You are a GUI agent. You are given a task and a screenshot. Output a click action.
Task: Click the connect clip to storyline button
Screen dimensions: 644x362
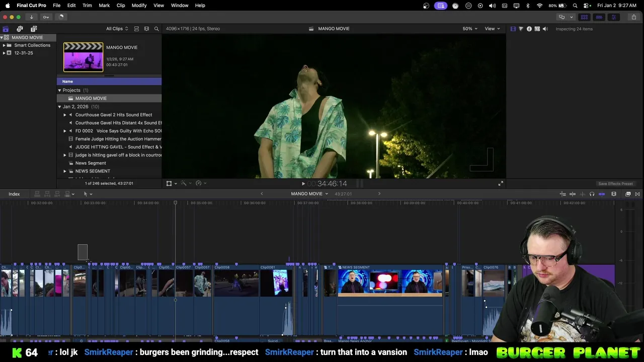(37, 194)
